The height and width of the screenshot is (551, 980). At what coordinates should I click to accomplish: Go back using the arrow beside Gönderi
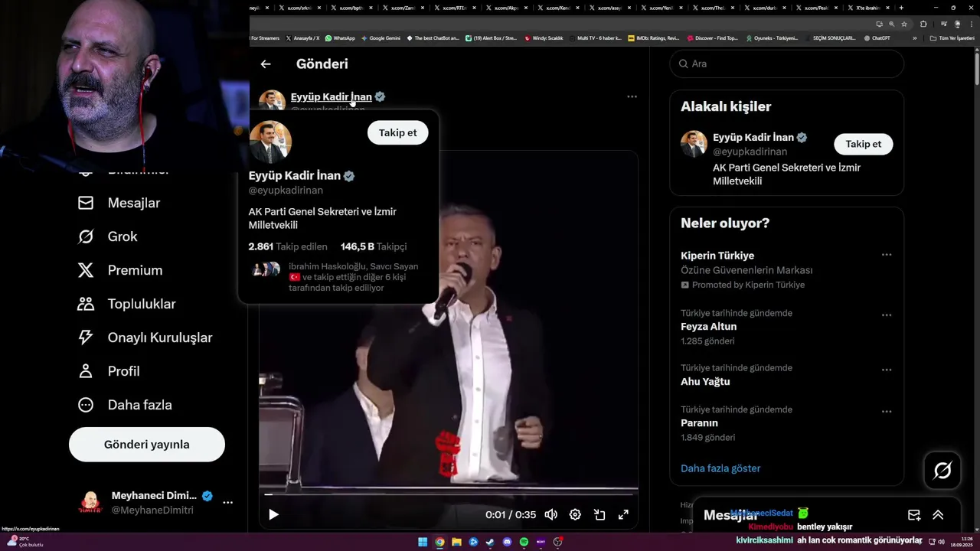[x=266, y=64]
